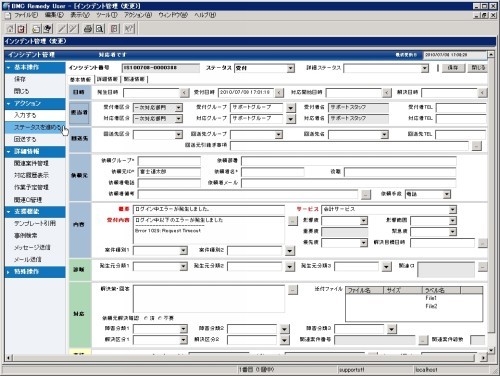Open the 受付グループ dropdown arrow
This screenshot has width=500, height=376.
[x=291, y=108]
